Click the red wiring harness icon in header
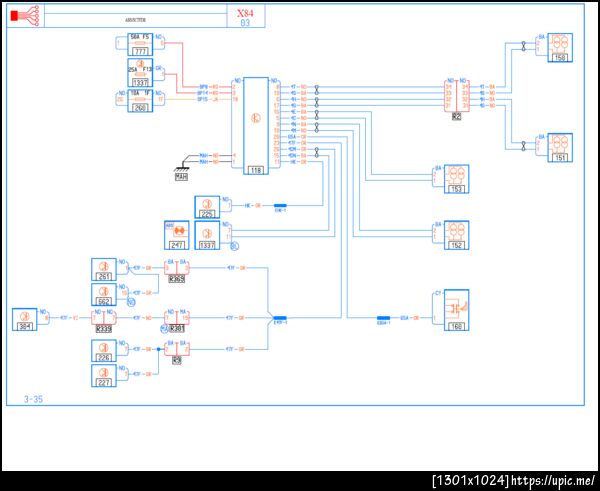Image resolution: width=600 pixels, height=491 pixels. point(25,16)
